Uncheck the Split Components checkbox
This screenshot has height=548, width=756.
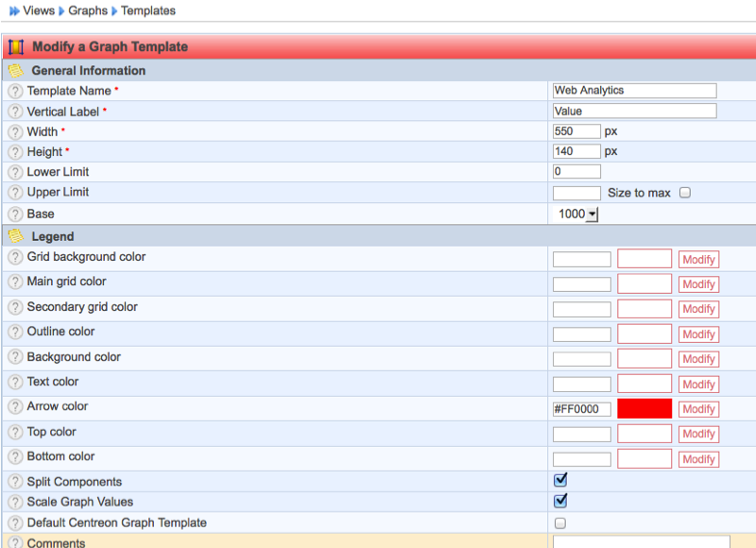click(x=560, y=480)
